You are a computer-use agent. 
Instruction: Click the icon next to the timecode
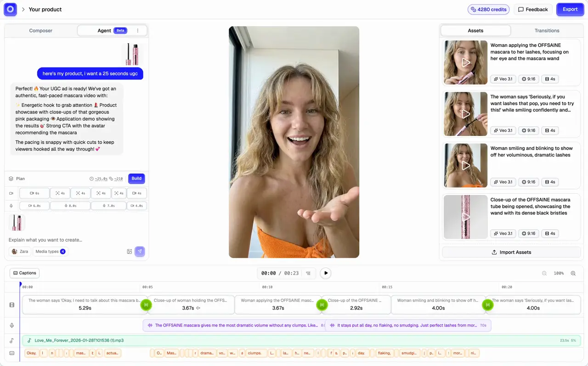click(x=308, y=273)
